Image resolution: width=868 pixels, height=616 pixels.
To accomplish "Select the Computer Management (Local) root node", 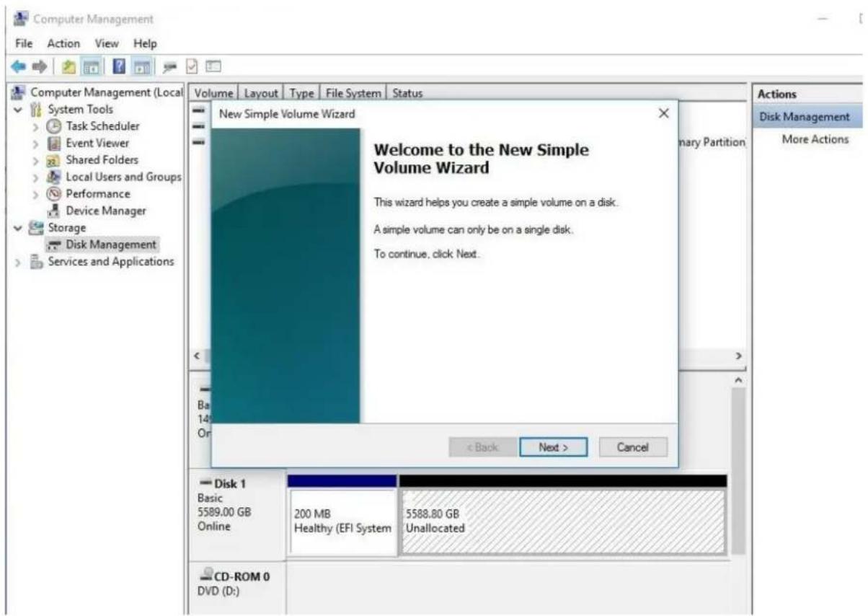I will [x=96, y=93].
